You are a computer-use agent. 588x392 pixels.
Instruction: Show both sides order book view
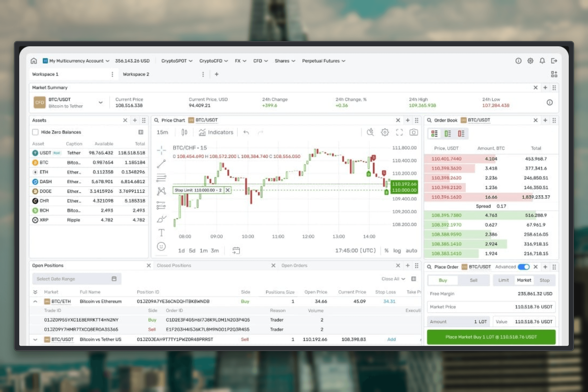(x=434, y=133)
